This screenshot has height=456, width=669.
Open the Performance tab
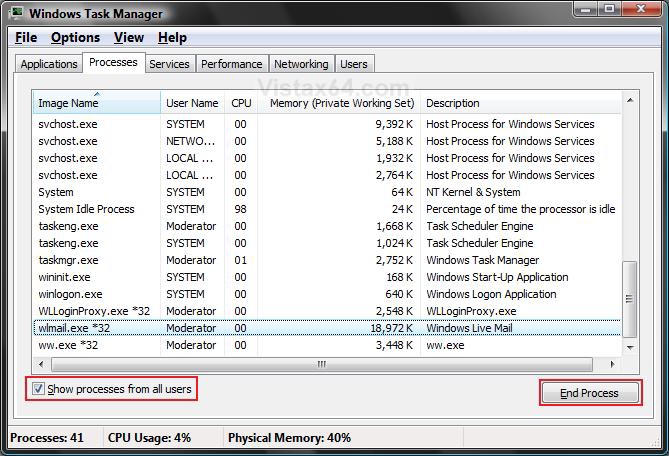232,64
